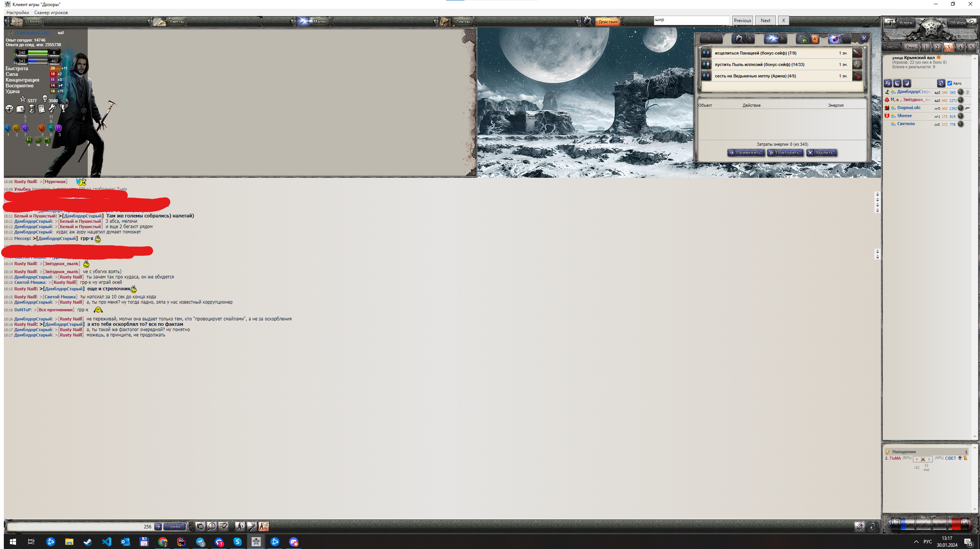Viewport: 980px width, 549px height.
Task: Sort players by yin-yang side icon
Action: pyautogui.click(x=897, y=83)
